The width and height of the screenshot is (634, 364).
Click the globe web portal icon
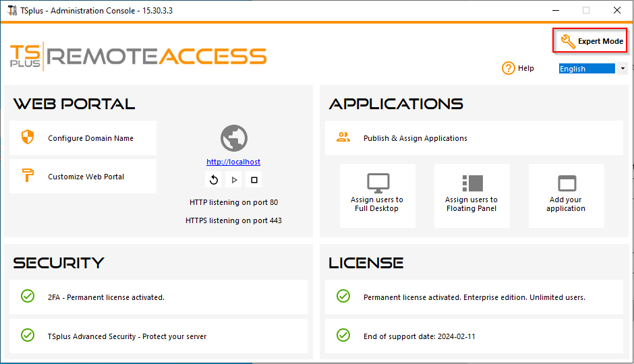(233, 138)
